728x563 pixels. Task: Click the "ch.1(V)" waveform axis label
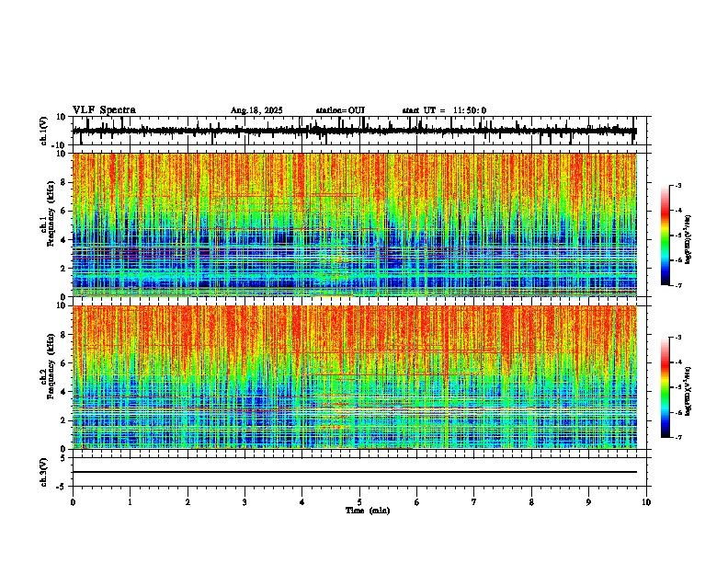tap(44, 131)
